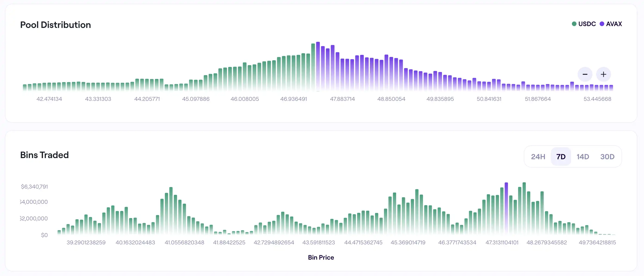Image resolution: width=644 pixels, height=276 pixels.
Task: Click the USDC legend label
Action: coord(587,24)
